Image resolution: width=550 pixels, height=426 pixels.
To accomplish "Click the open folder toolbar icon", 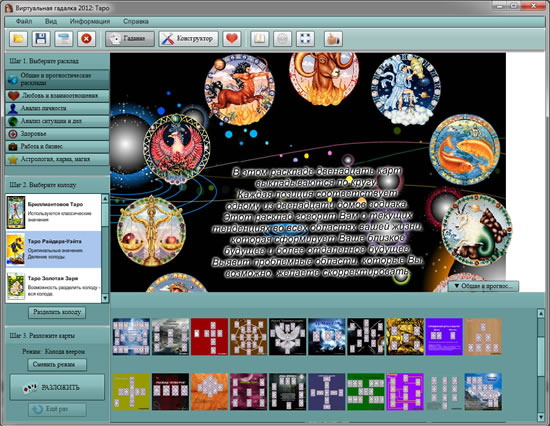I will (19, 39).
